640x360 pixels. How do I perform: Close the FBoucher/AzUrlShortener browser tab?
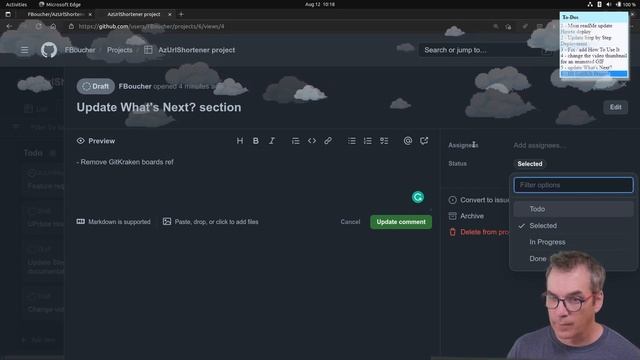90,14
